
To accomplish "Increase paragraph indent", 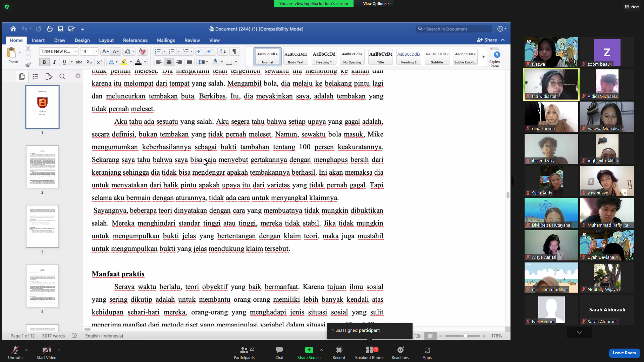I will (211, 51).
